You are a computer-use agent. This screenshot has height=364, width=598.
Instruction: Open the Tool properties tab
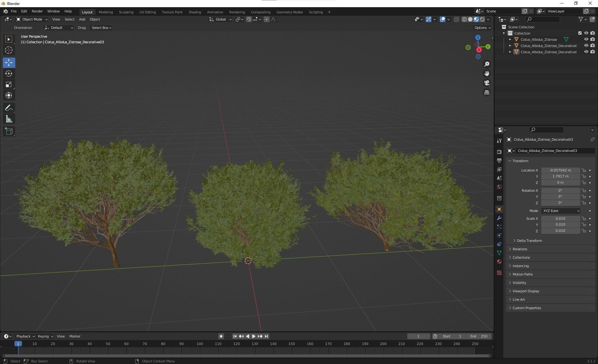[499, 140]
